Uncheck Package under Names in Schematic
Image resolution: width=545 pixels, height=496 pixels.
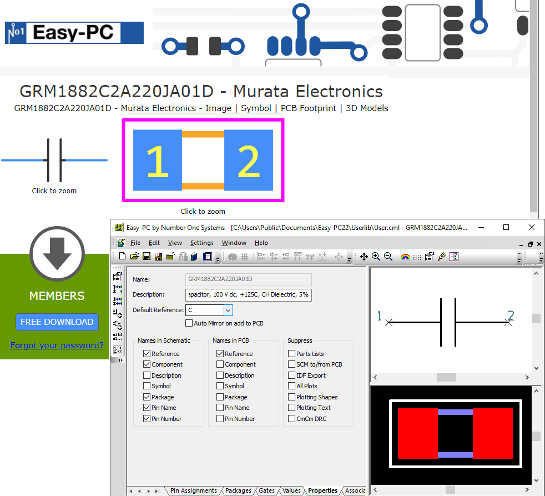[x=147, y=397]
